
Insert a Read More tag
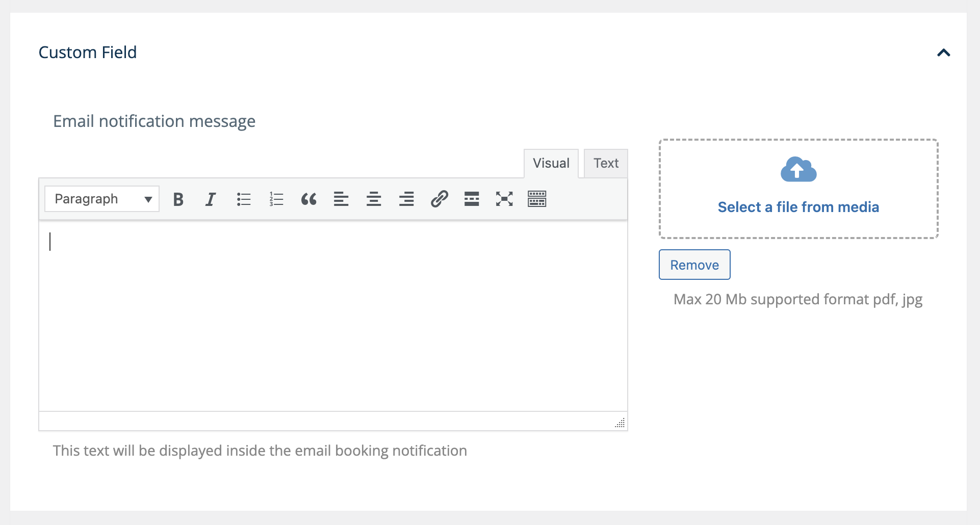tap(472, 199)
